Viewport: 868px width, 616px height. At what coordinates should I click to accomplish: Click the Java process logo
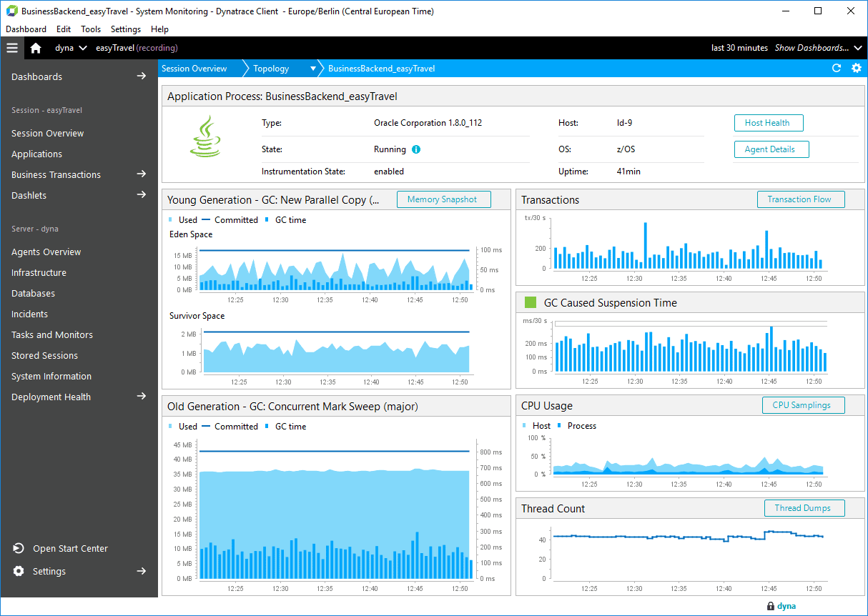tap(205, 136)
